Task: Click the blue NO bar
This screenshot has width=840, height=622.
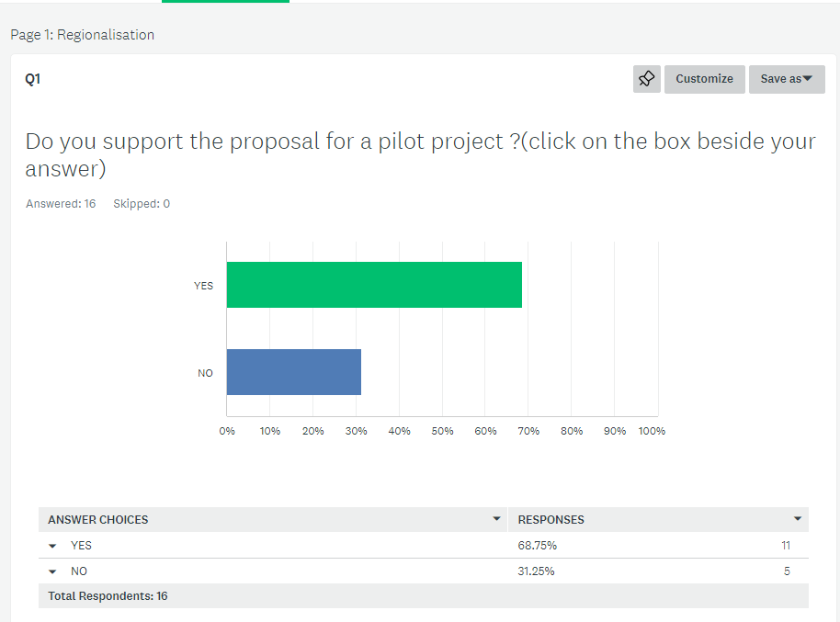Action: tap(293, 372)
